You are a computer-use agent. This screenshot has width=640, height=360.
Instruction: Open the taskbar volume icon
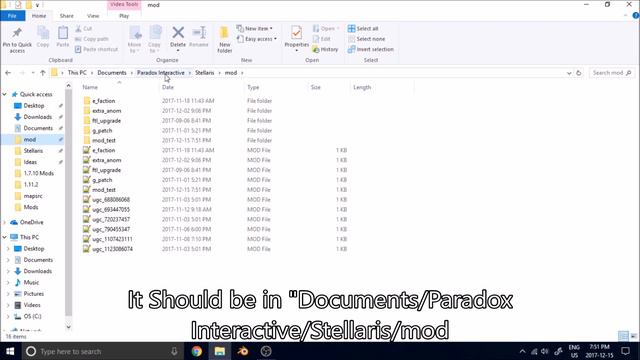tap(544, 351)
